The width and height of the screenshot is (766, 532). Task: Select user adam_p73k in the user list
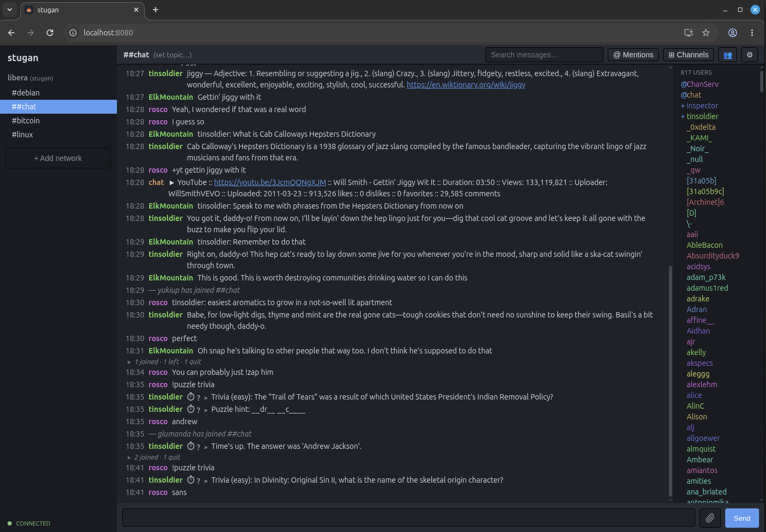[x=706, y=277]
